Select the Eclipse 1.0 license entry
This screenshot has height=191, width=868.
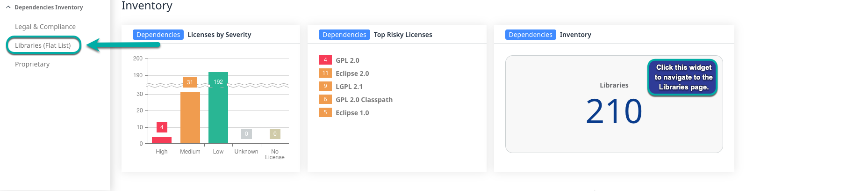(x=352, y=113)
